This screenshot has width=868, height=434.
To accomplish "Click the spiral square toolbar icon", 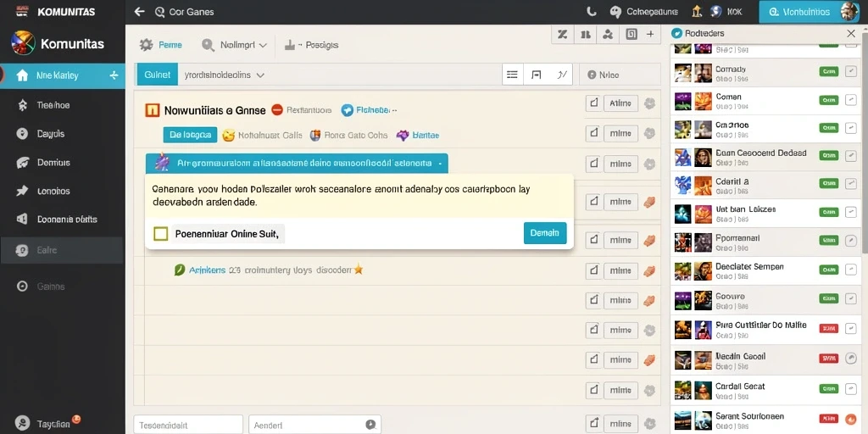I will (x=631, y=34).
